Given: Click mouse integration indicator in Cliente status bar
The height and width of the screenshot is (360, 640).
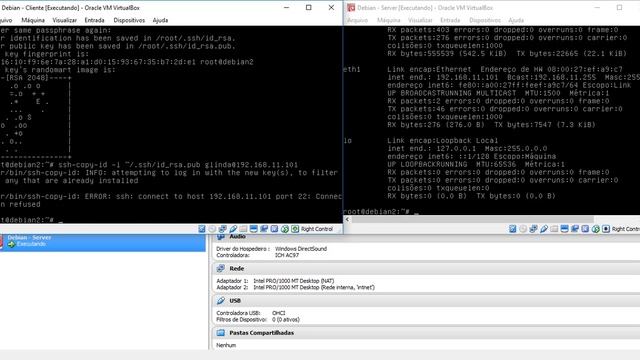Looking at the screenshot, I should [x=284, y=229].
